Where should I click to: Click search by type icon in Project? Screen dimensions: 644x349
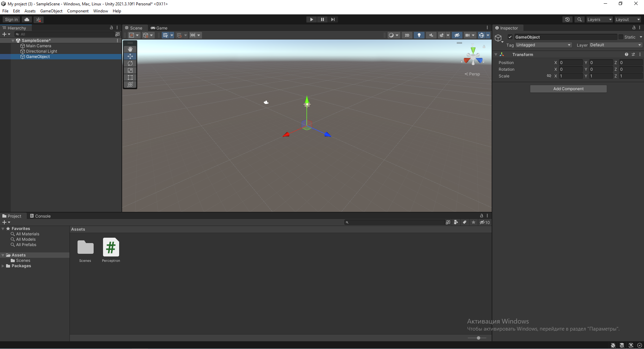click(456, 222)
